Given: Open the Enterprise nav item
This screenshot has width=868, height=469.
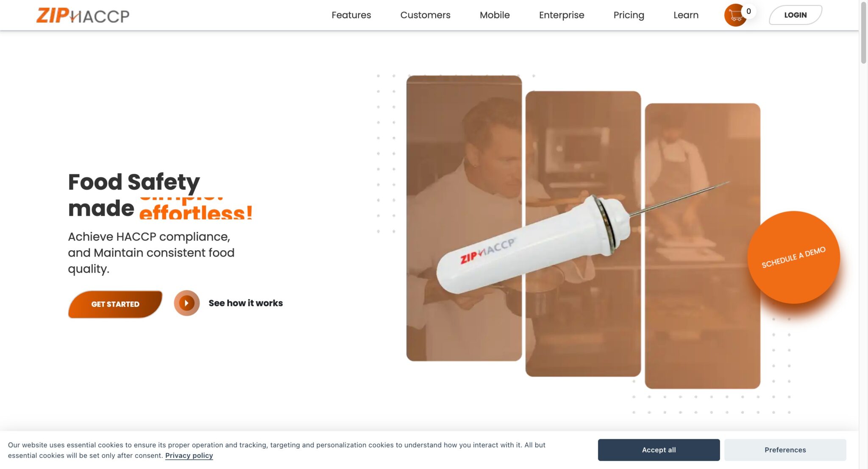Looking at the screenshot, I should pyautogui.click(x=562, y=15).
